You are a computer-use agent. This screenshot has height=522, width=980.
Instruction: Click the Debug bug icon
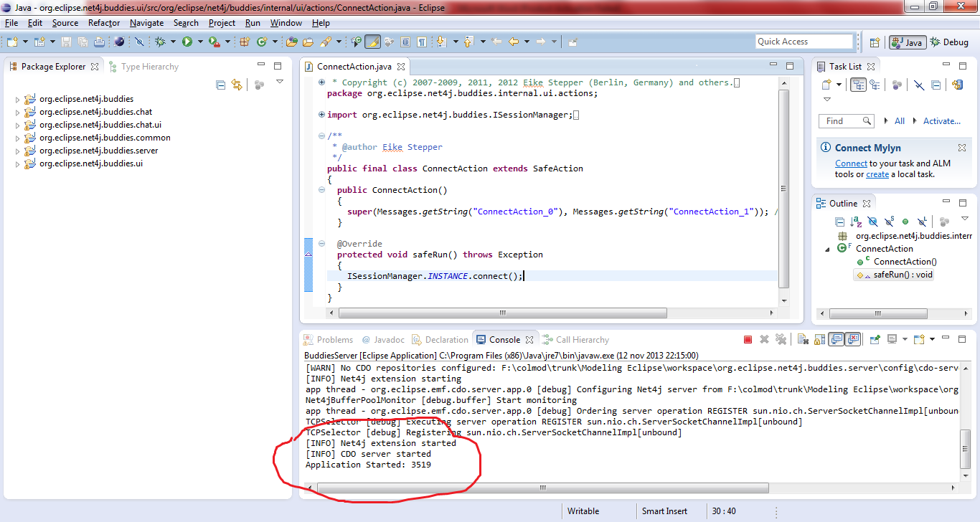pyautogui.click(x=160, y=42)
